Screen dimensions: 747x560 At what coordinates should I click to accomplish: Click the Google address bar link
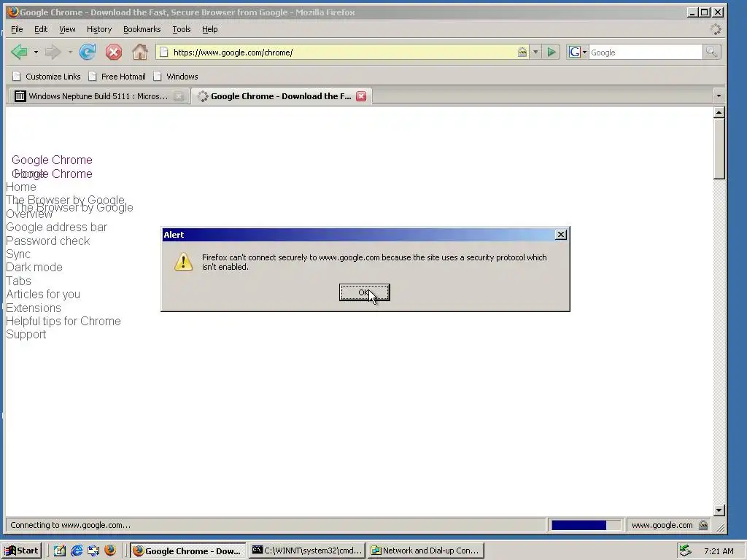coord(57,227)
